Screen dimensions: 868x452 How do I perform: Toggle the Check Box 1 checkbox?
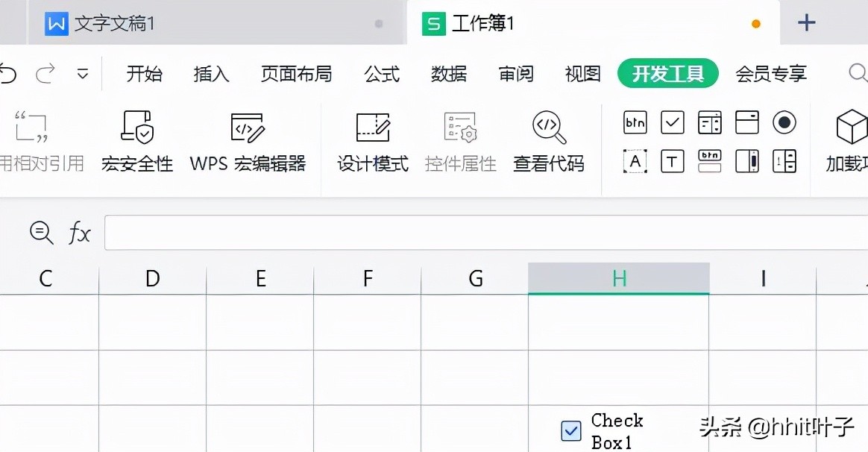[570, 431]
